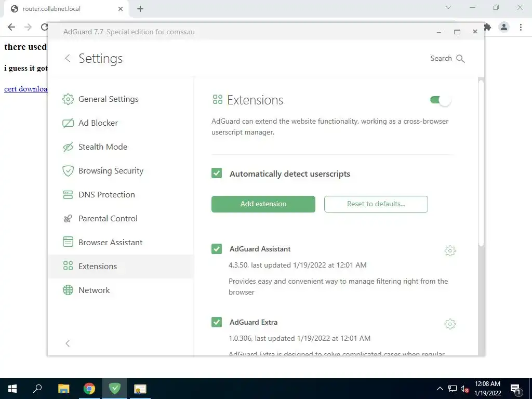The width and height of the screenshot is (532, 399).
Task: Click Chrome forward navigation arrow
Action: pos(28,27)
